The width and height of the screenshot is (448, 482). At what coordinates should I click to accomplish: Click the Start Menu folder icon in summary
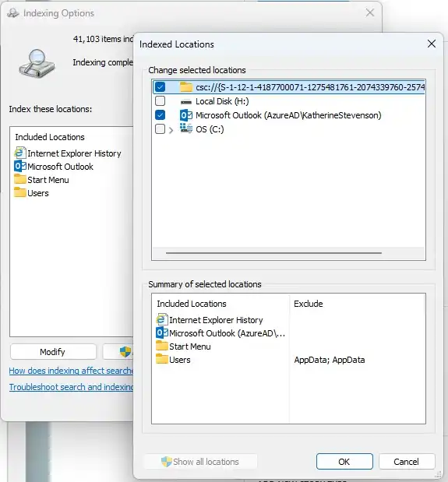coord(162,346)
